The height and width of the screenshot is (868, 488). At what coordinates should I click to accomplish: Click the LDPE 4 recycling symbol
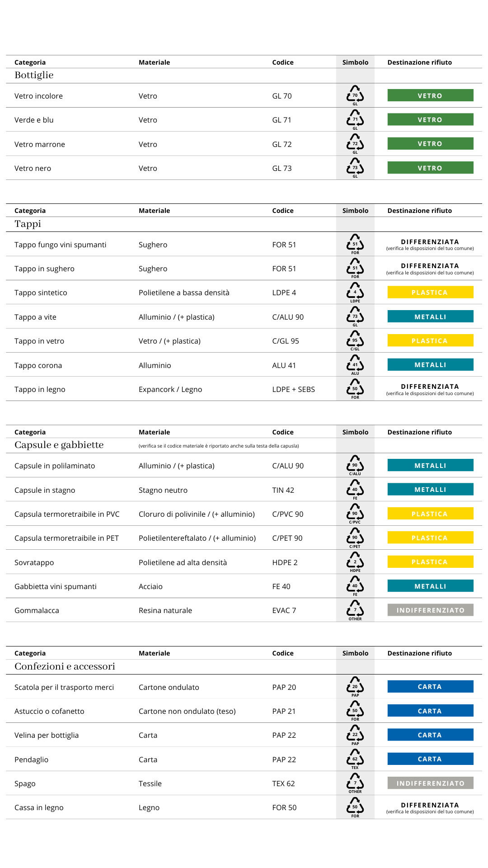355,292
